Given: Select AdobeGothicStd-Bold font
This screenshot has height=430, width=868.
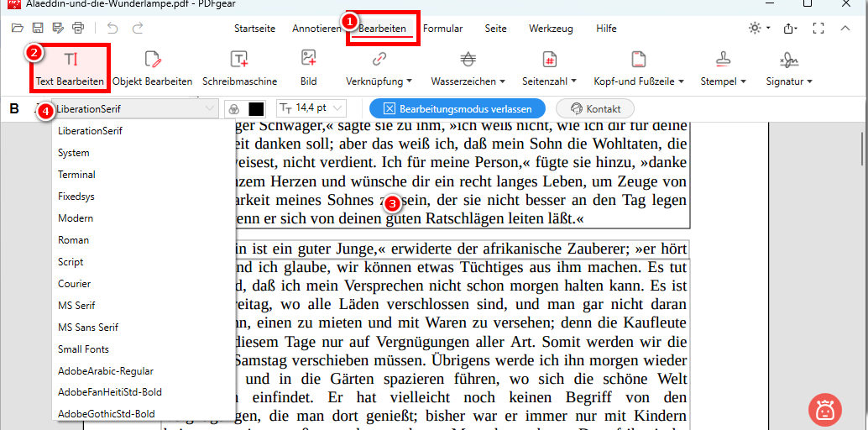Looking at the screenshot, I should pos(144,414).
